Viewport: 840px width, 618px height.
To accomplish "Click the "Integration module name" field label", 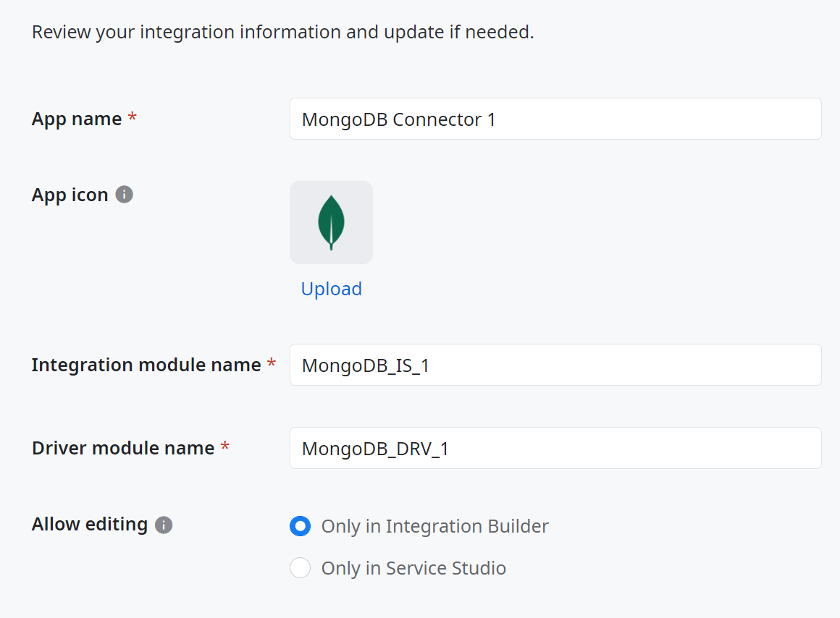I will 146,365.
